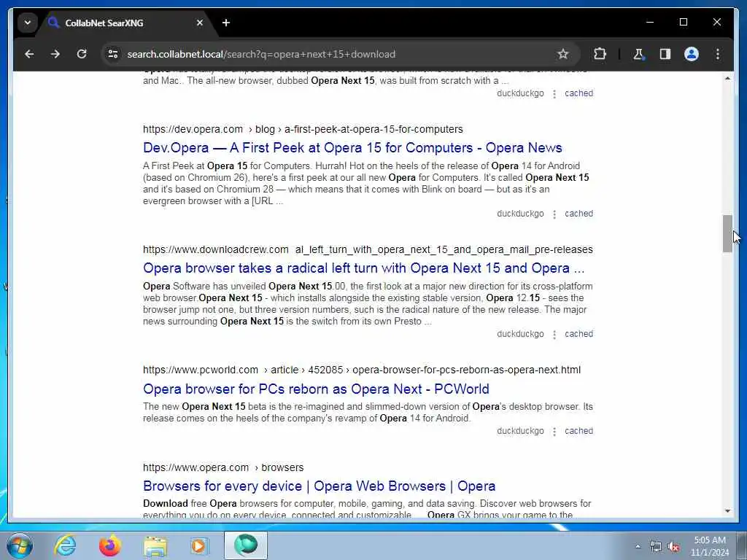Click the scrollbar down arrow
This screenshot has width=747, height=560.
[727, 511]
